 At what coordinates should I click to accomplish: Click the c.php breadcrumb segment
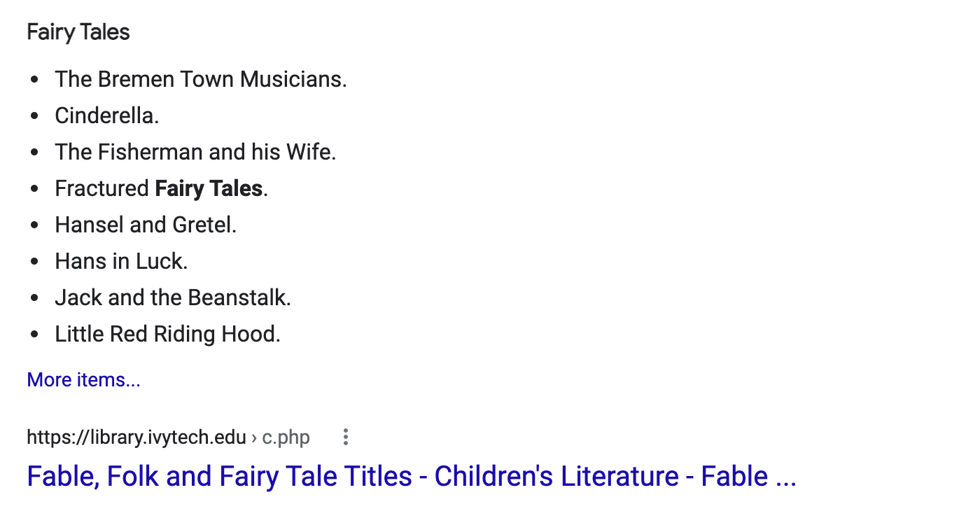[x=286, y=438]
